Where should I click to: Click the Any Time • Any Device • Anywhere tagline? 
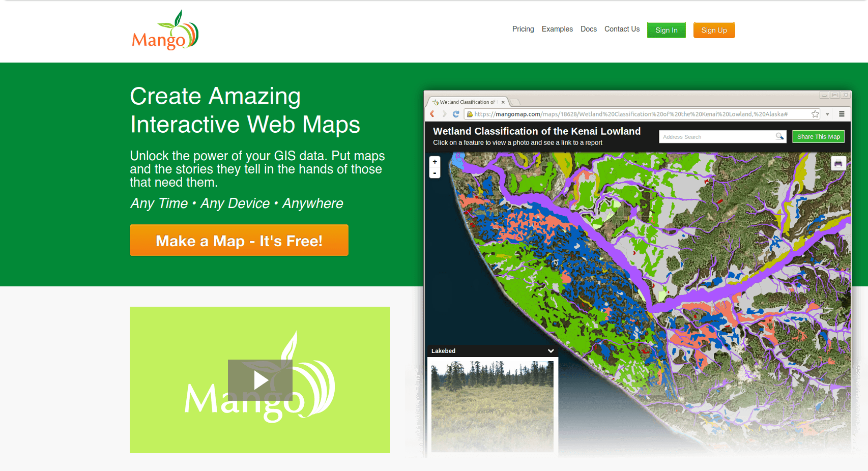click(237, 203)
